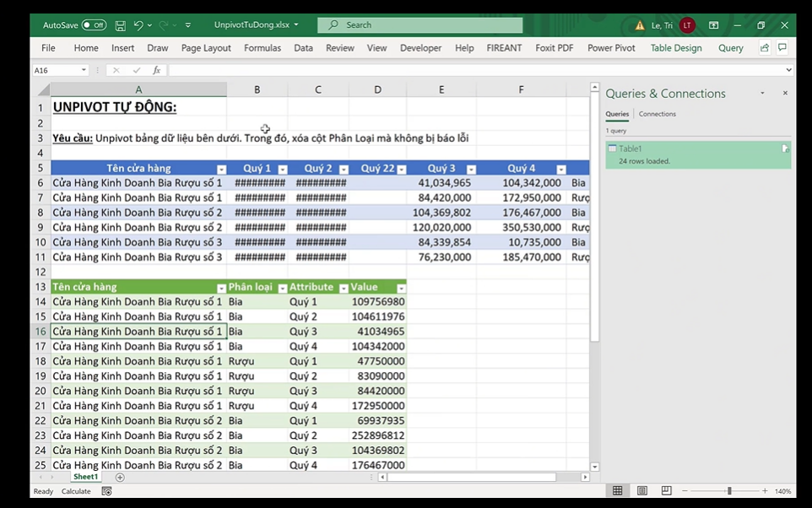Click the Share icon in ribbon

[x=764, y=48]
